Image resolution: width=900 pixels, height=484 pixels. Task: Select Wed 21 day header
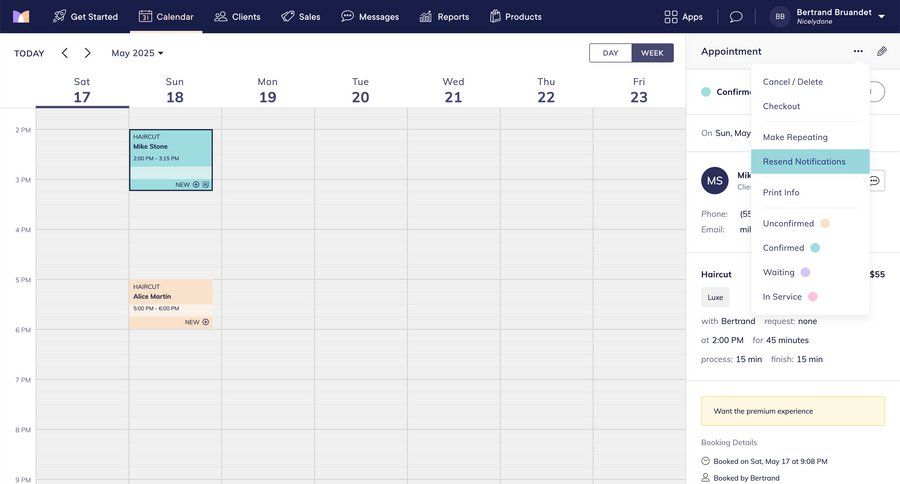click(x=453, y=91)
